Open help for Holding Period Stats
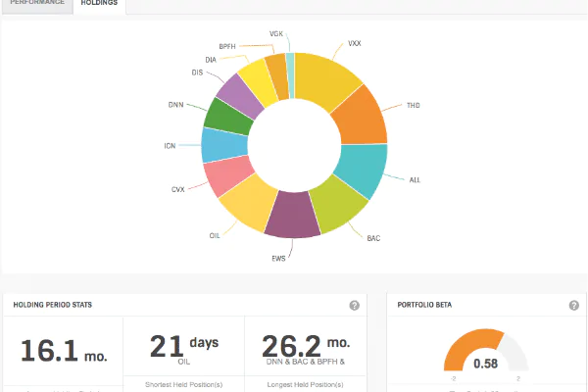This screenshot has width=588, height=392. 355,305
